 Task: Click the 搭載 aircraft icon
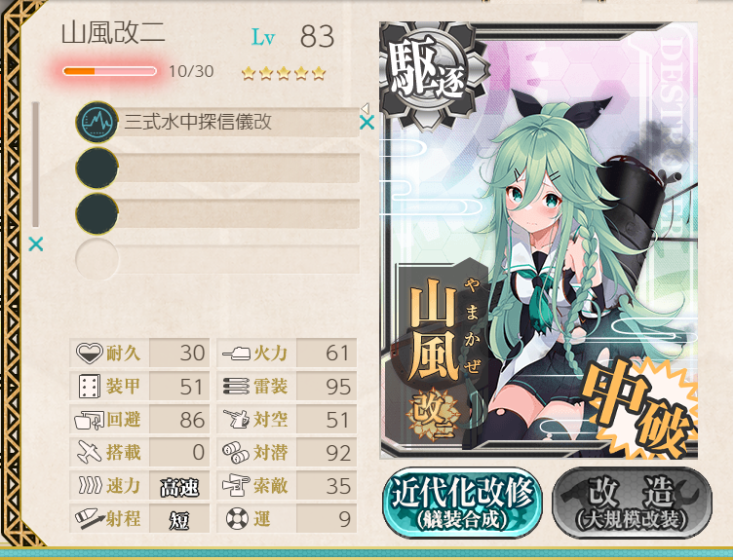pos(89,452)
